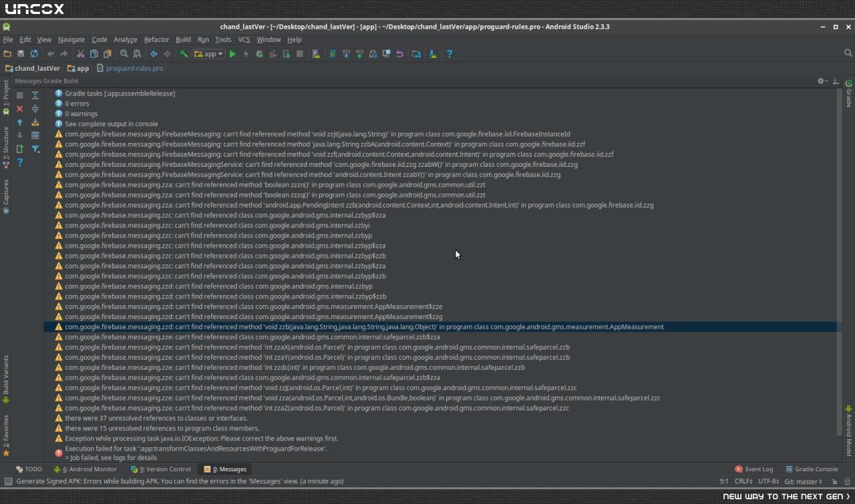Click the Help question mark in toolbar
The image size is (855, 504).
coord(449,54)
